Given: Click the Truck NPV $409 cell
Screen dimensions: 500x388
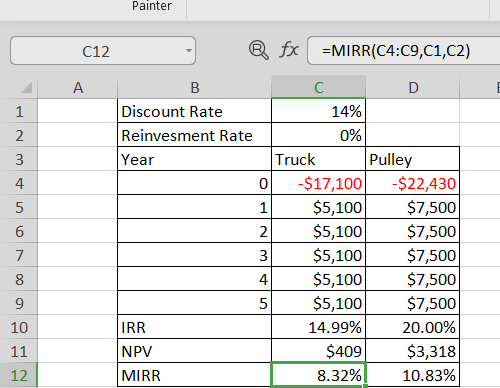Looking at the screenshot, I should click(319, 351).
